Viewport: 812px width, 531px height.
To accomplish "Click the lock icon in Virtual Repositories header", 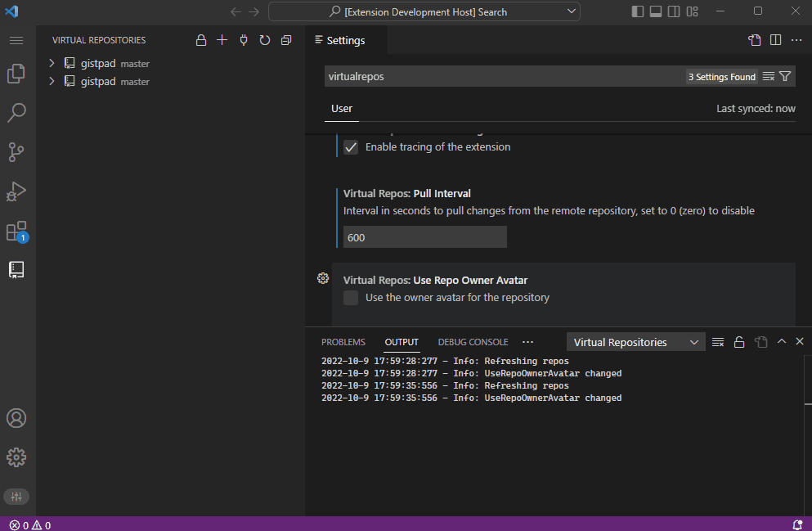I will click(201, 40).
